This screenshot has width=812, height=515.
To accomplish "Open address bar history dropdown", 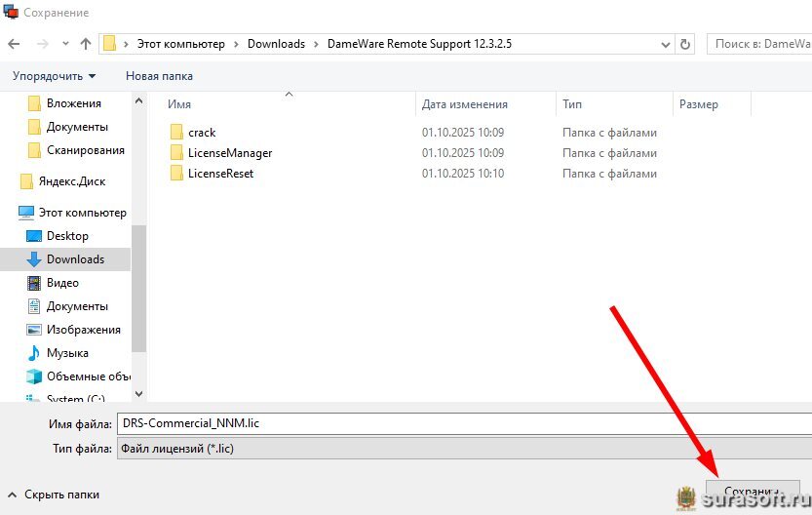I will 666,45.
